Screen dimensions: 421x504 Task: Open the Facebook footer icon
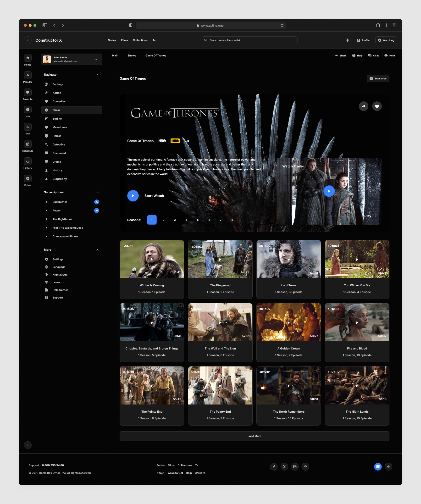coord(274,466)
